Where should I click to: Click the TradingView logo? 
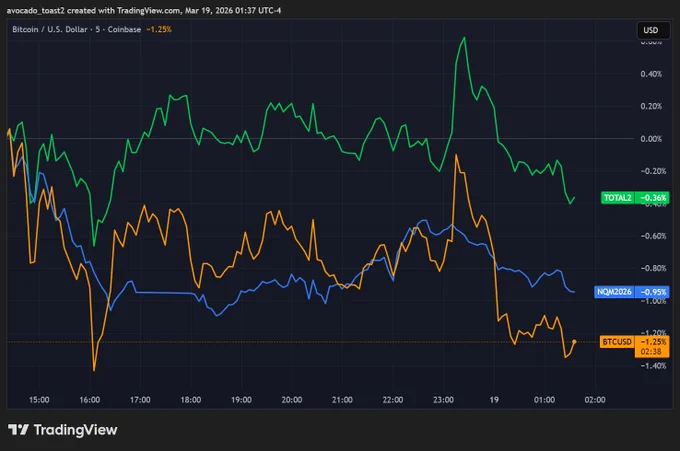tap(62, 430)
